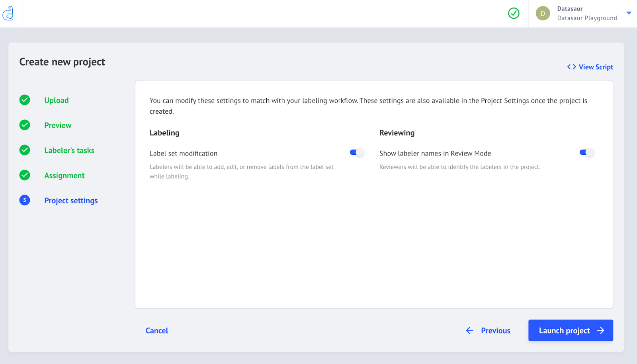Go to the Upload step in the sidebar
This screenshot has height=364, width=637.
click(56, 100)
